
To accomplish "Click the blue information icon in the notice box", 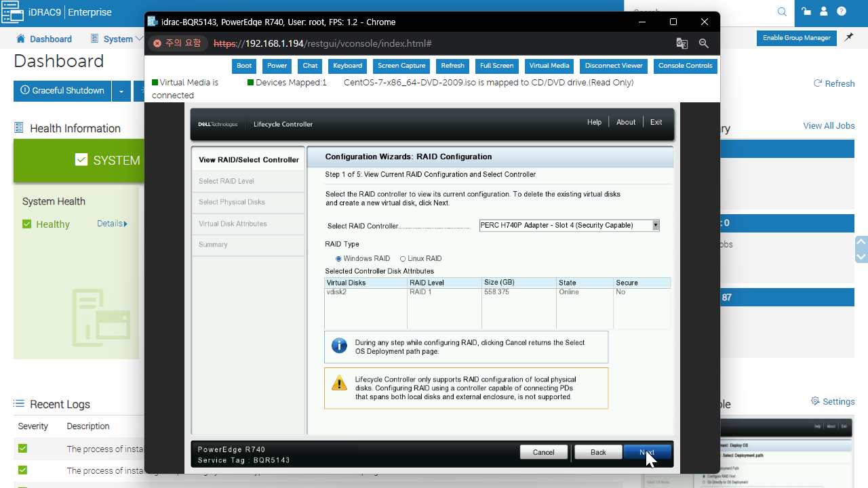I will point(339,346).
